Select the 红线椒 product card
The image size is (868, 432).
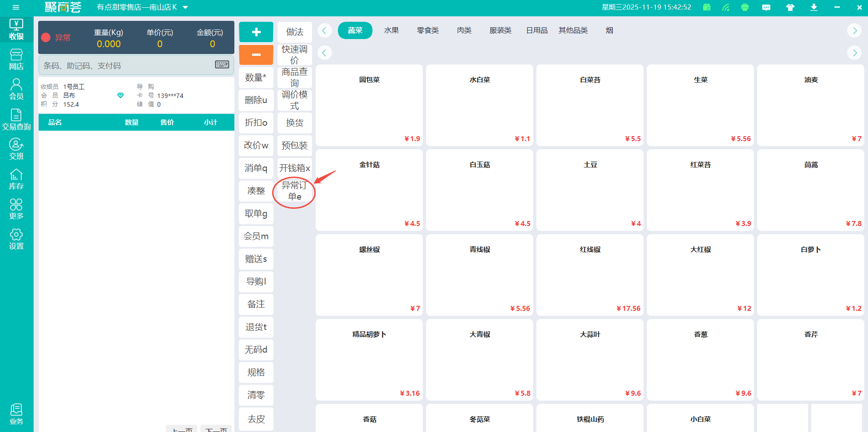pyautogui.click(x=590, y=275)
